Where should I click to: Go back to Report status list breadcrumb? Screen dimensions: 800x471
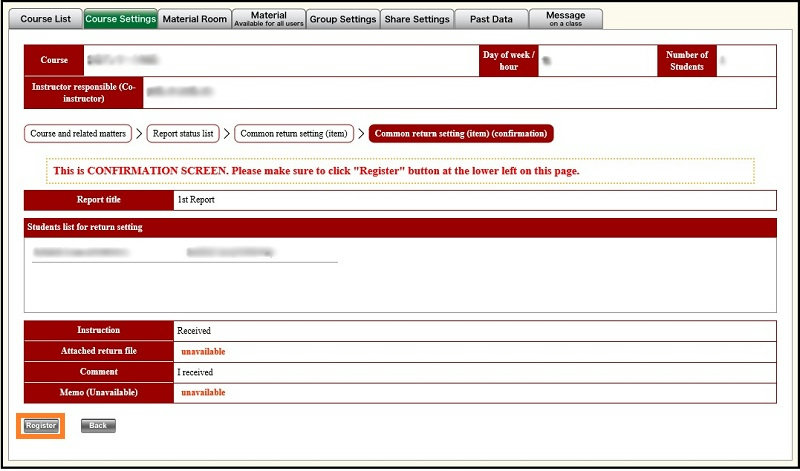(x=184, y=133)
